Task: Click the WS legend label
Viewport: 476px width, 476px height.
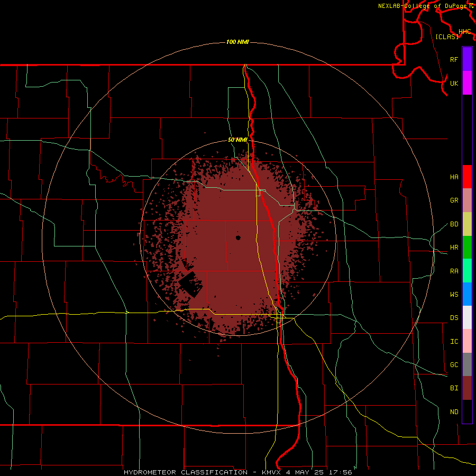Action: pyautogui.click(x=454, y=295)
